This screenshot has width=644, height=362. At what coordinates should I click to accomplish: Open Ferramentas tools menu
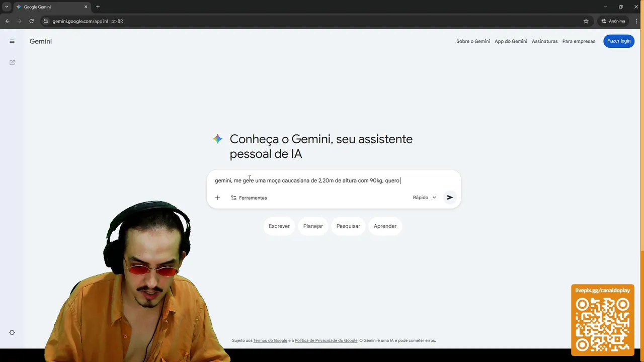[x=249, y=198]
